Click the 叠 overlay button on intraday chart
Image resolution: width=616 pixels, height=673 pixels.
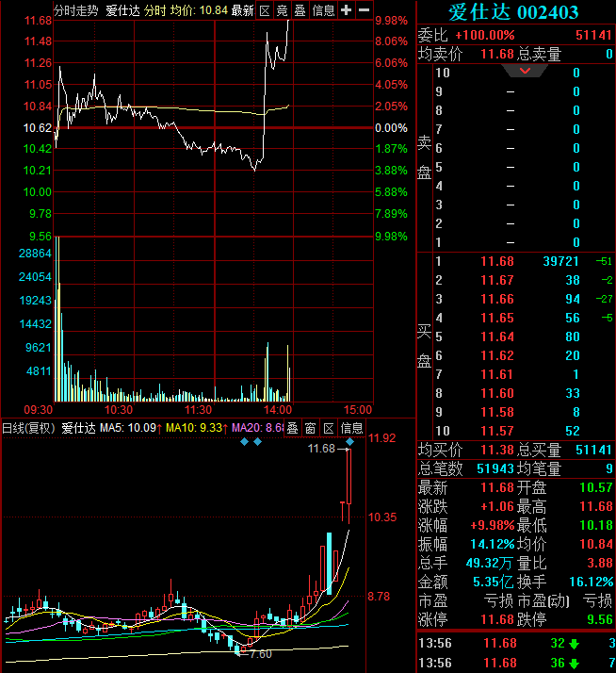(300, 9)
